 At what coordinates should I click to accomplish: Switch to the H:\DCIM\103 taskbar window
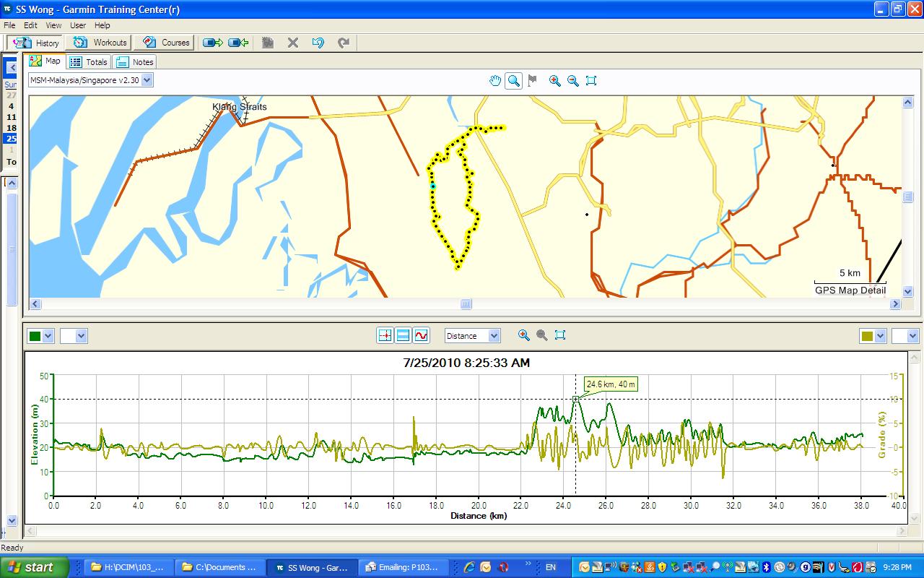[x=128, y=567]
